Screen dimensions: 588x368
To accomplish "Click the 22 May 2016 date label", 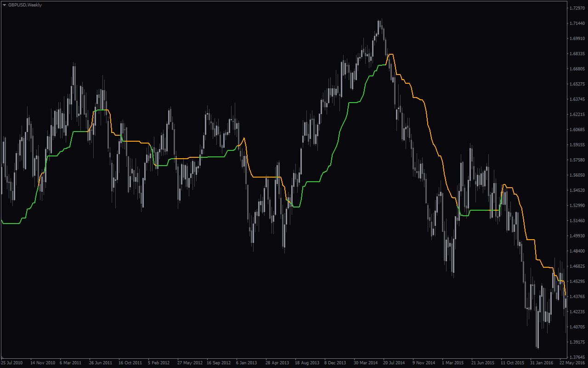I will click(572, 363).
